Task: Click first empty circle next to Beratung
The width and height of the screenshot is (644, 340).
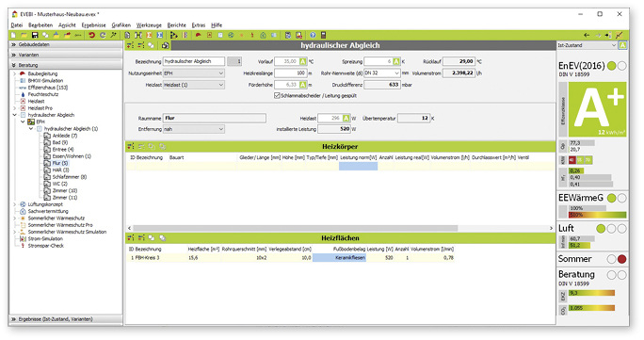Action: 612,275
